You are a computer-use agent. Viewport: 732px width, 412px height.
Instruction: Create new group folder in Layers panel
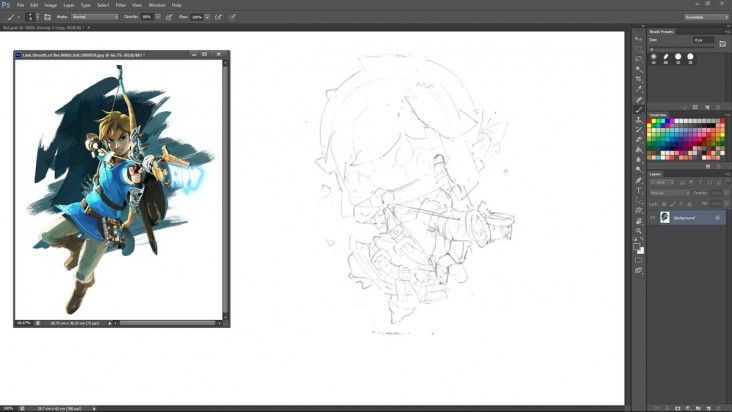click(698, 408)
